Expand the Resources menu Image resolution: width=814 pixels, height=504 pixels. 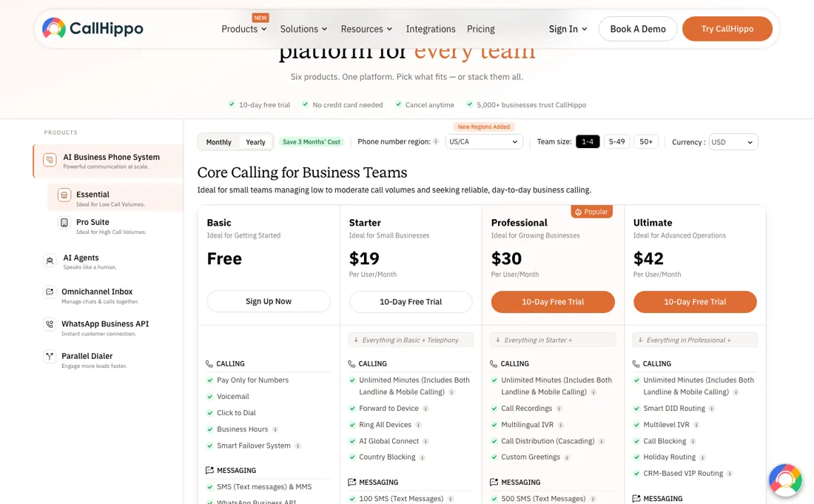pyautogui.click(x=366, y=29)
